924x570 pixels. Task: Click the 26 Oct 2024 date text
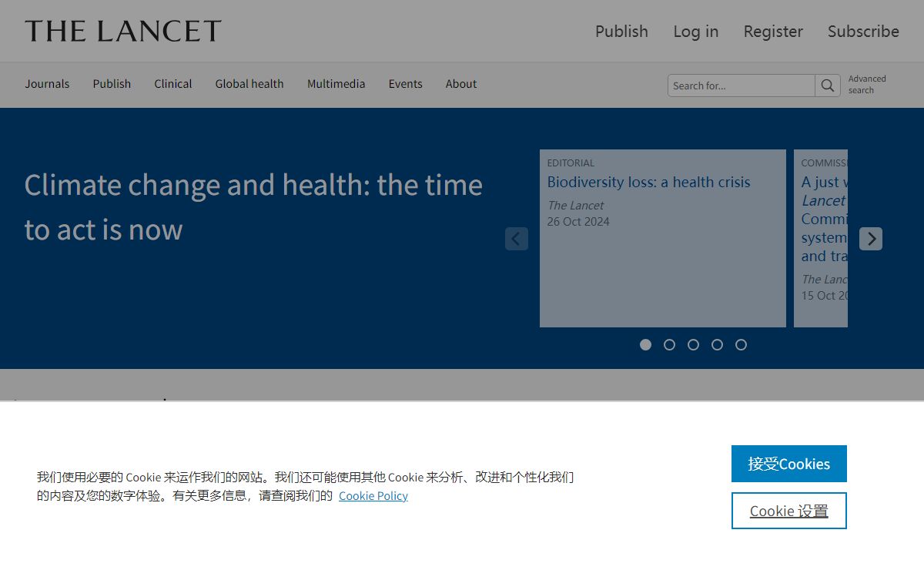[578, 222]
